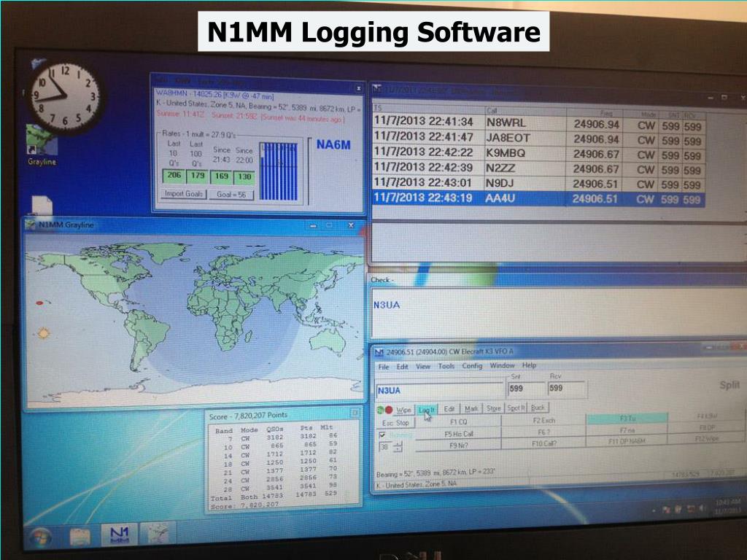The height and width of the screenshot is (560, 747).
Task: Click the 206 last-10-Q's rate box
Action: pyautogui.click(x=174, y=176)
